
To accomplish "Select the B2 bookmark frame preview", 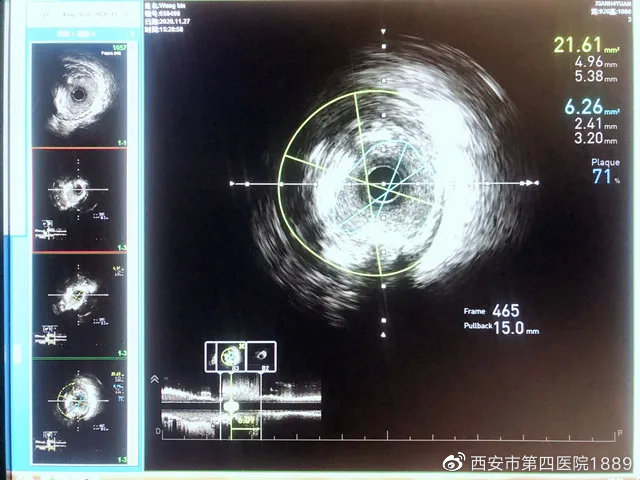I will [x=260, y=355].
